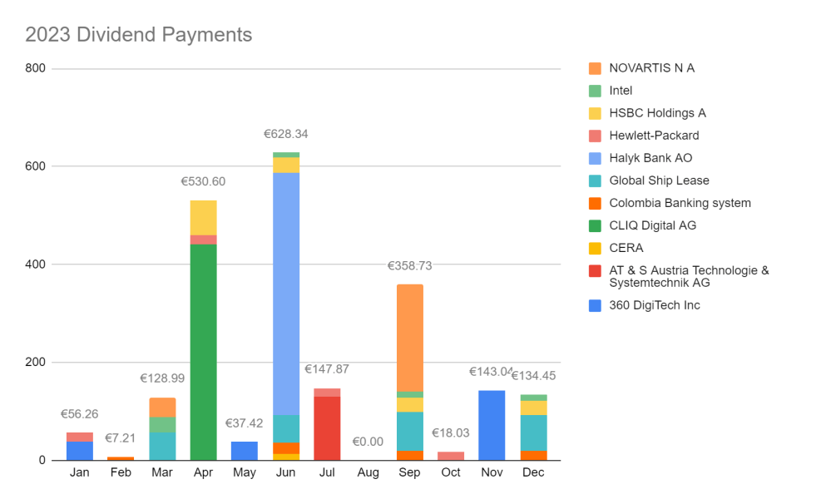Click the orange Novartis bar segment in September
The image size is (816, 504).
tap(409, 338)
